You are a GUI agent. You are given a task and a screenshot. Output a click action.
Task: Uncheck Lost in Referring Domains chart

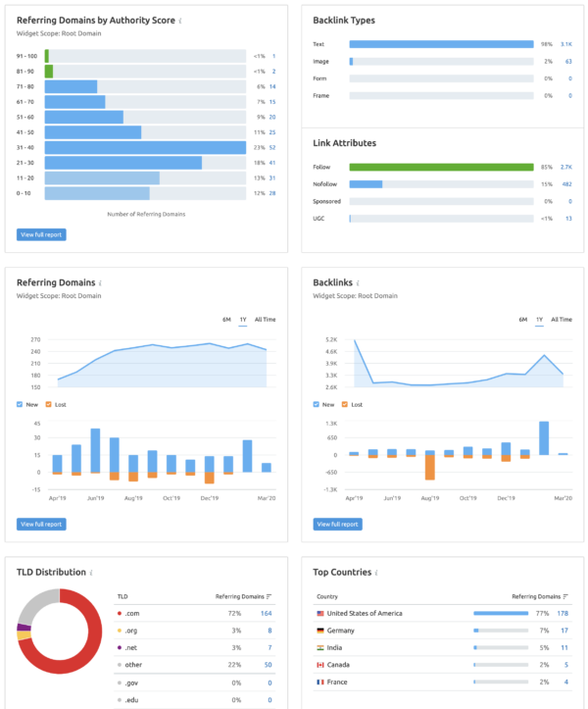point(48,404)
